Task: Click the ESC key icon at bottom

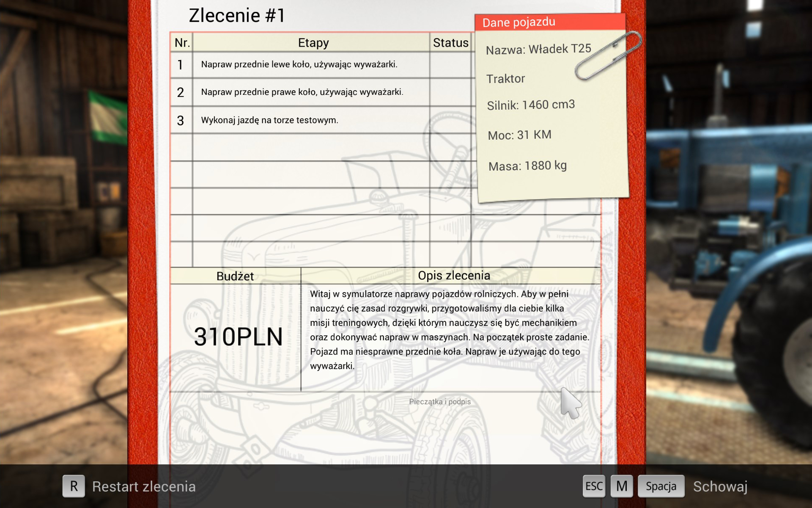Action: coord(594,486)
